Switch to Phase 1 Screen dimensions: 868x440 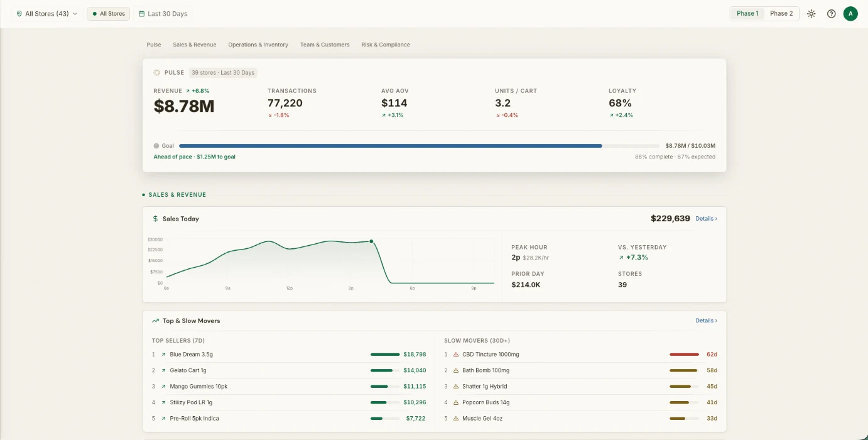(x=747, y=13)
